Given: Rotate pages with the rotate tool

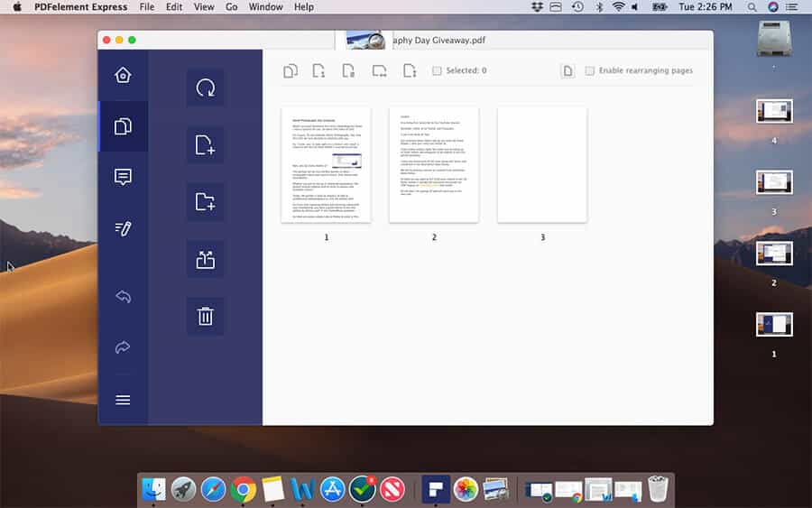Looking at the screenshot, I should coord(205,88).
